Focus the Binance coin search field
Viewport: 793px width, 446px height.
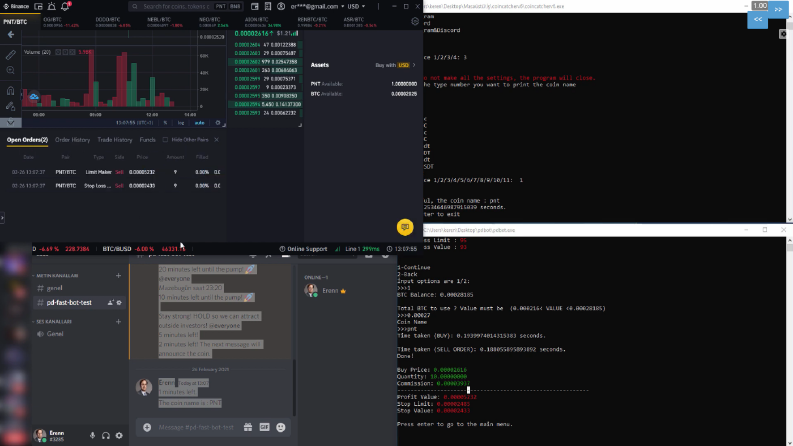175,7
